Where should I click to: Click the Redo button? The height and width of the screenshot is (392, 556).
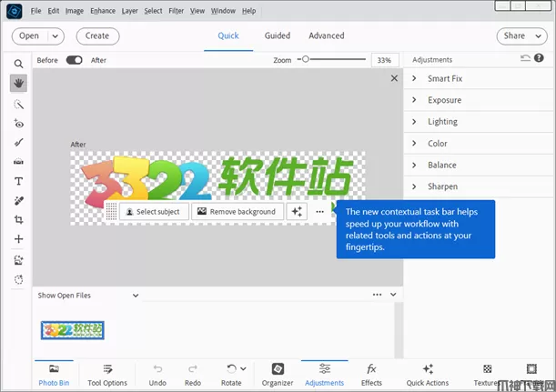[193, 375]
